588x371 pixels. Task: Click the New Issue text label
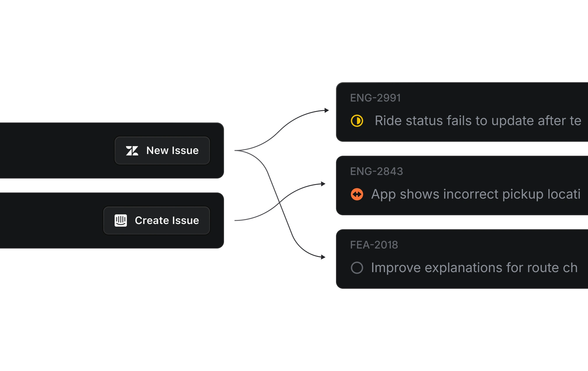click(172, 150)
